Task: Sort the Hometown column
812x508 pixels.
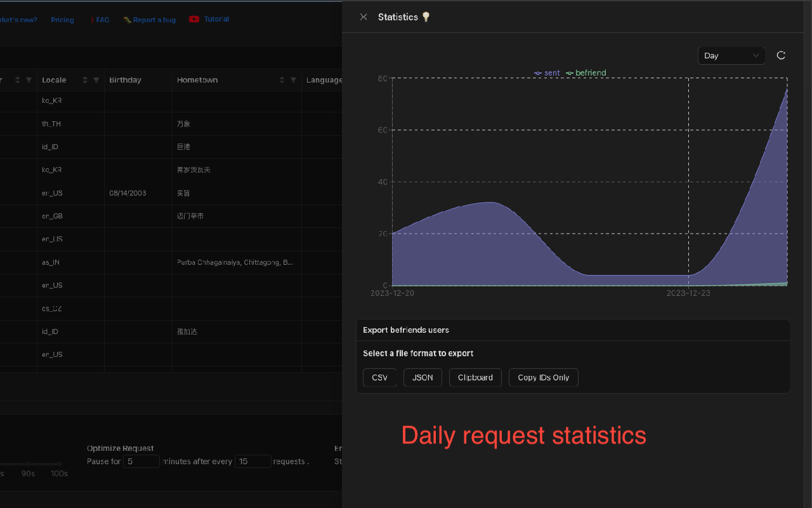Action: click(282, 80)
